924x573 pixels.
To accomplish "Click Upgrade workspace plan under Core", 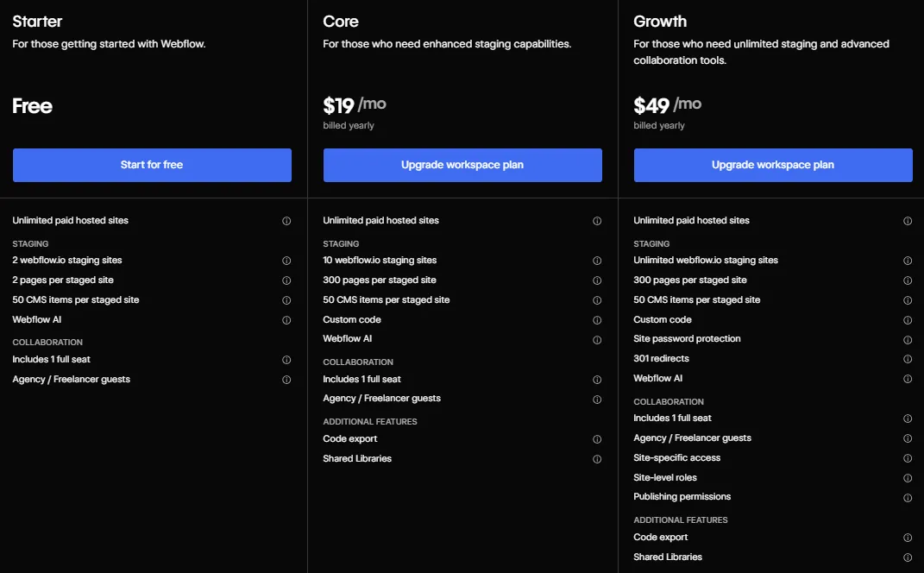I will pos(462,165).
